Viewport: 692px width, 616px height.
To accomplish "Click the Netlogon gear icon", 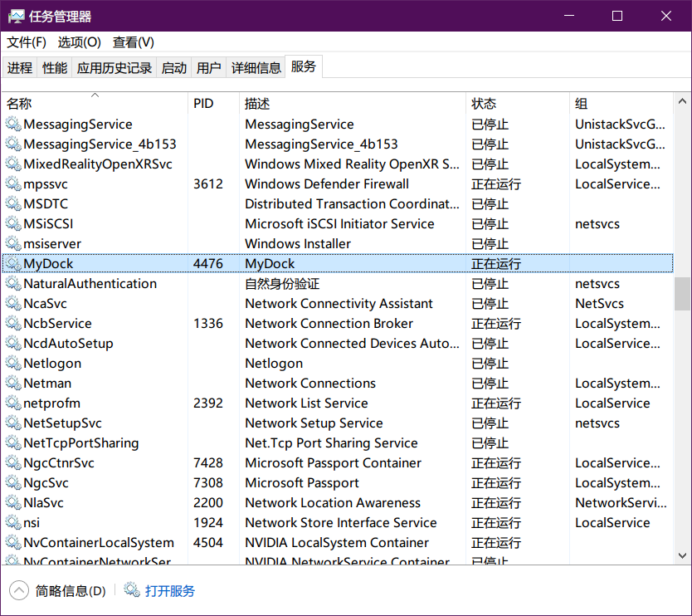I will click(x=13, y=363).
